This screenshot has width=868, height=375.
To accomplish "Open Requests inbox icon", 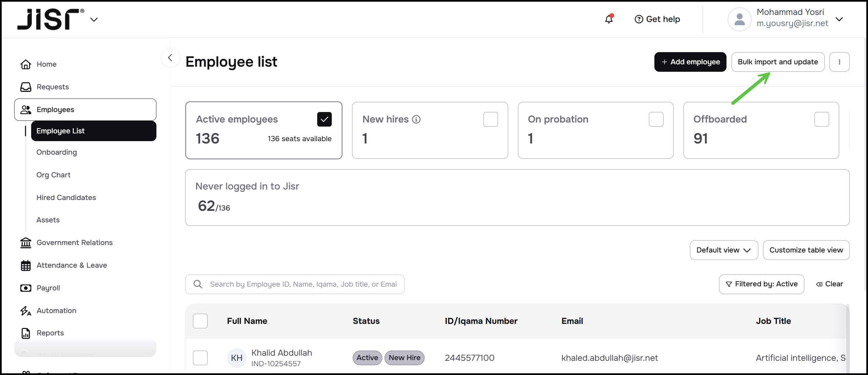I will pos(26,87).
